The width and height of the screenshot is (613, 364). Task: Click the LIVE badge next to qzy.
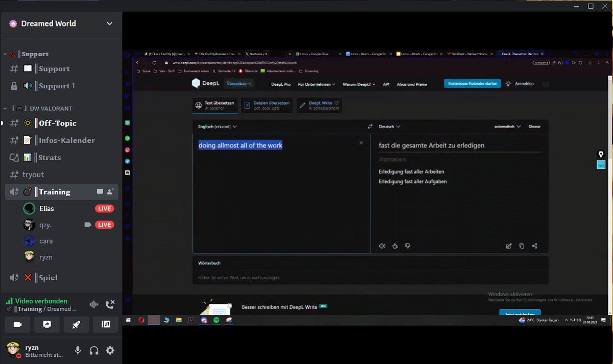pos(104,225)
